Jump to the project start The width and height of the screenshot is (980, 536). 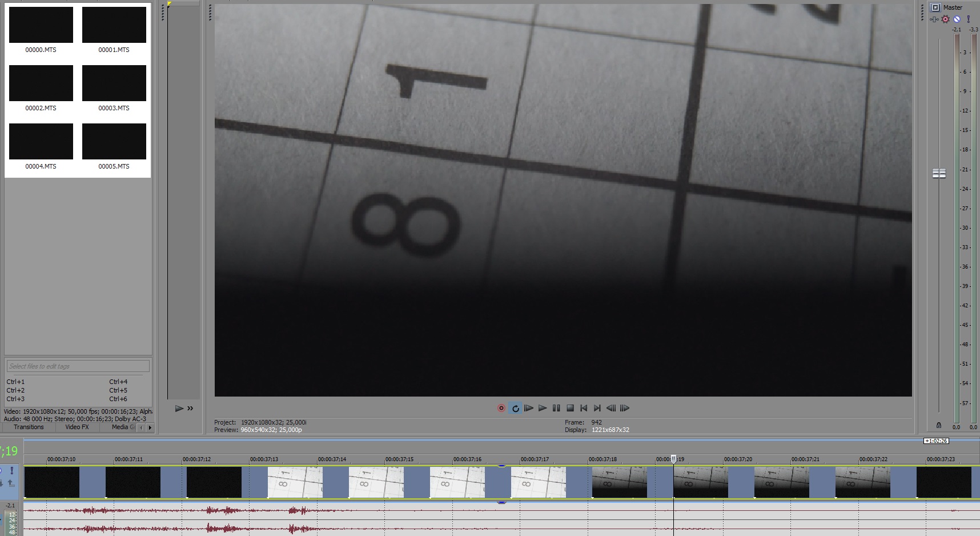584,408
